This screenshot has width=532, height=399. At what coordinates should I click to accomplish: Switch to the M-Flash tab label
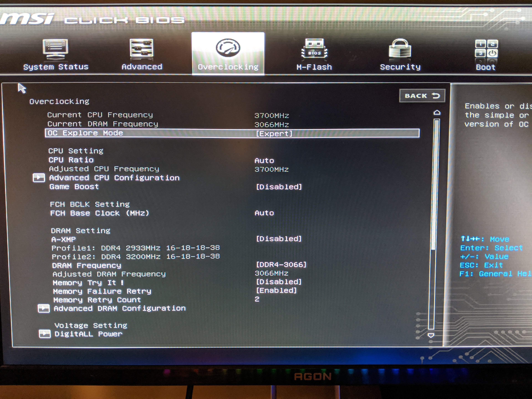click(314, 67)
